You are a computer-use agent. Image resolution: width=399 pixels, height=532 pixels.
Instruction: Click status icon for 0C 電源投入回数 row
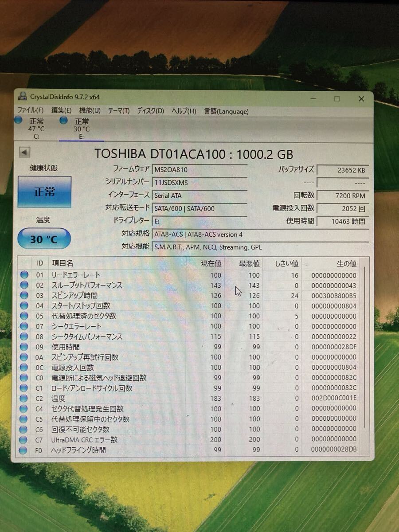click(24, 367)
